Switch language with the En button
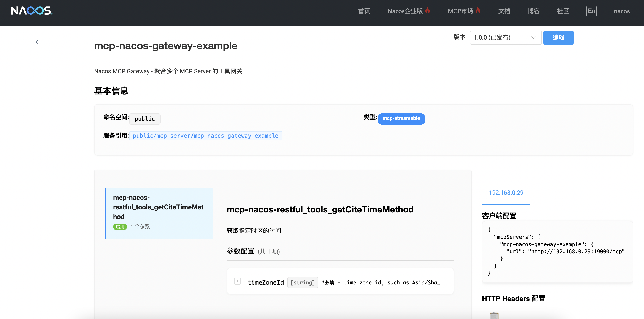 [x=591, y=11]
